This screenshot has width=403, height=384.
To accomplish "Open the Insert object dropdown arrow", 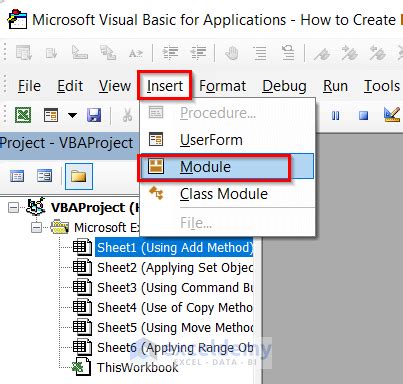I will [72, 115].
